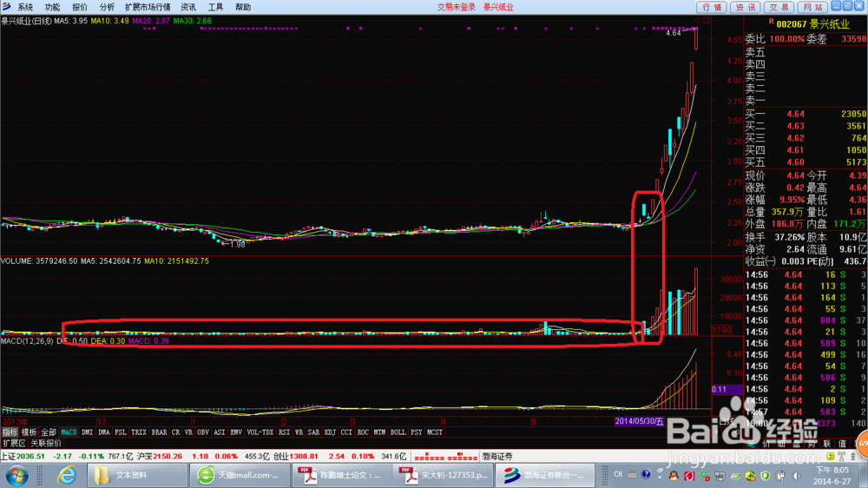The image size is (868, 488).
Task: Click the volume speaker tray icon
Action: point(797,476)
